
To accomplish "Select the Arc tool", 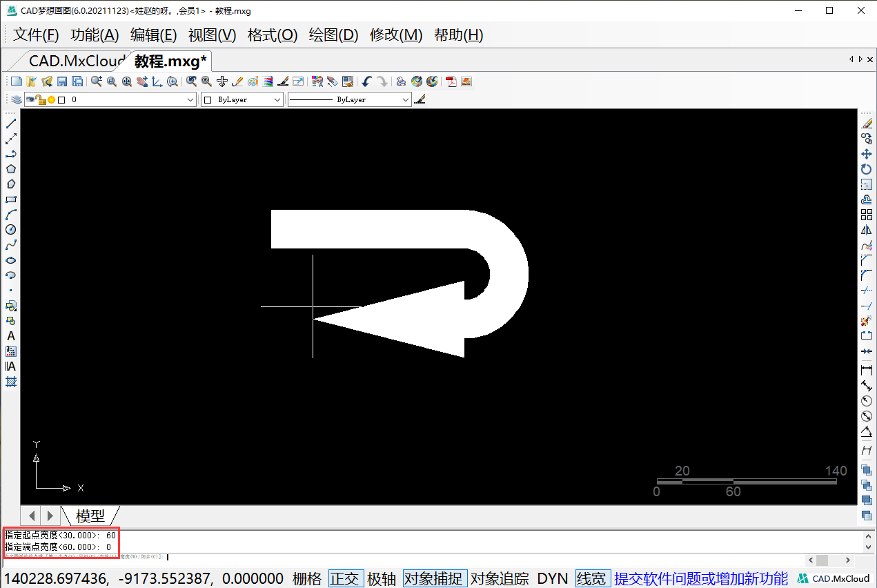I will (11, 215).
